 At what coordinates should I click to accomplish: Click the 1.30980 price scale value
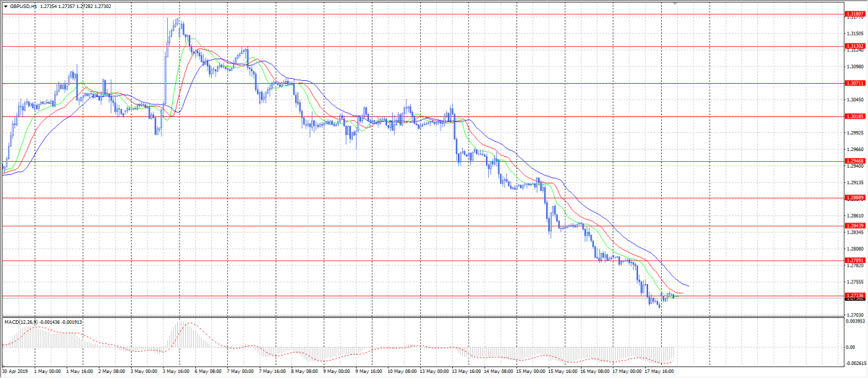point(854,66)
